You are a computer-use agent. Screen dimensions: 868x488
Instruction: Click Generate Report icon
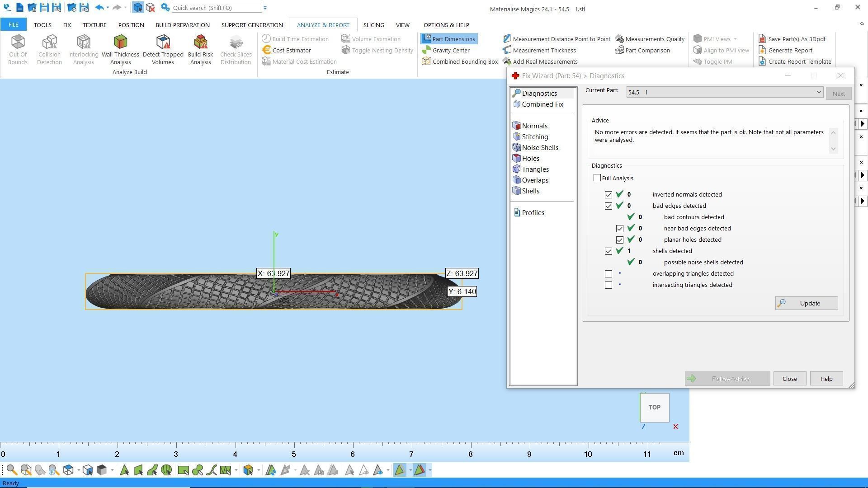click(x=762, y=50)
